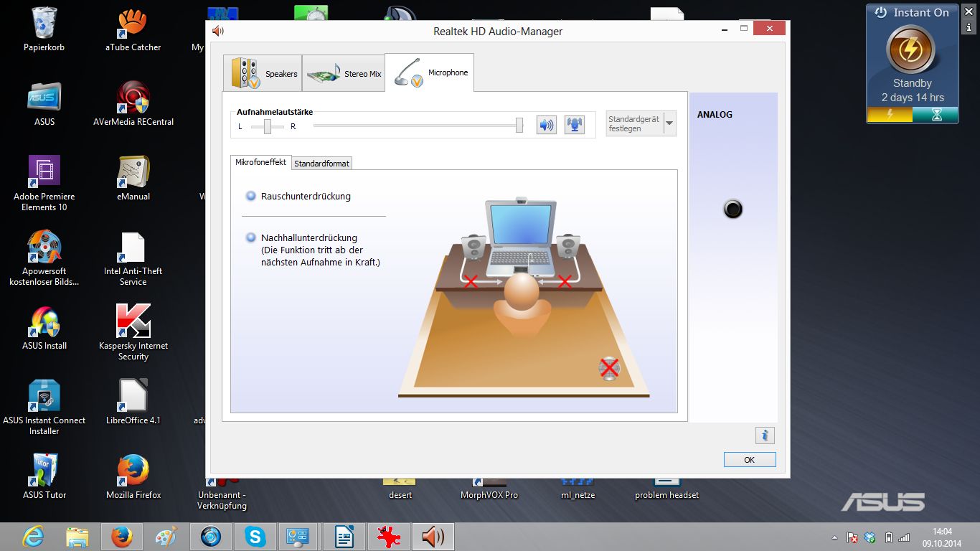
Task: Open the aTube Catcher shortcut
Action: 133,30
